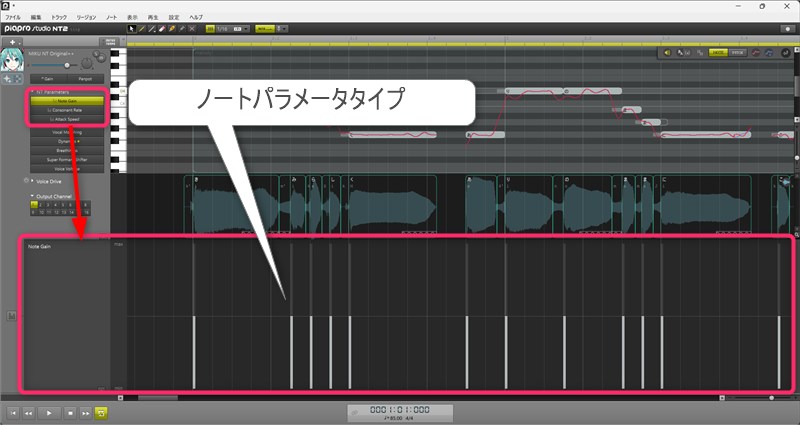Click the piapro studio NT2 logo
Image resolution: width=800 pixels, height=425 pixels.
(x=36, y=29)
